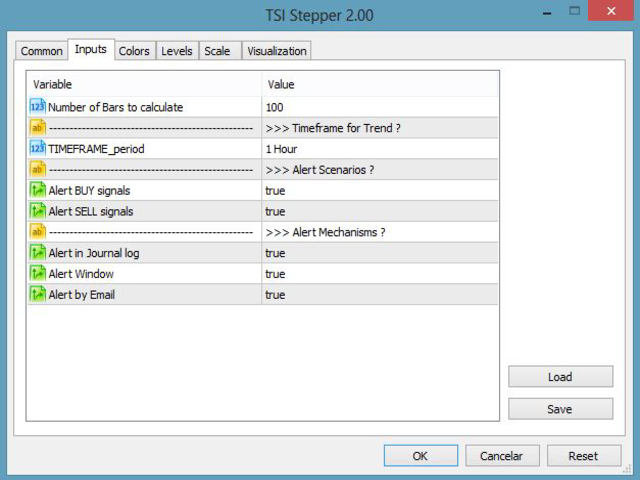Click the integer icon beside TIMEFRAME_period
640x480 pixels.
click(x=38, y=149)
